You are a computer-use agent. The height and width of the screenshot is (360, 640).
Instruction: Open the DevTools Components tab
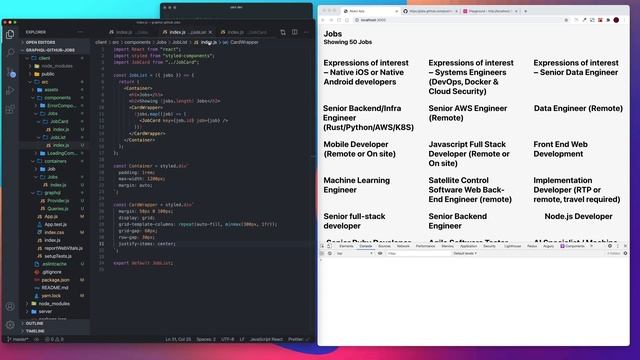(x=572, y=246)
